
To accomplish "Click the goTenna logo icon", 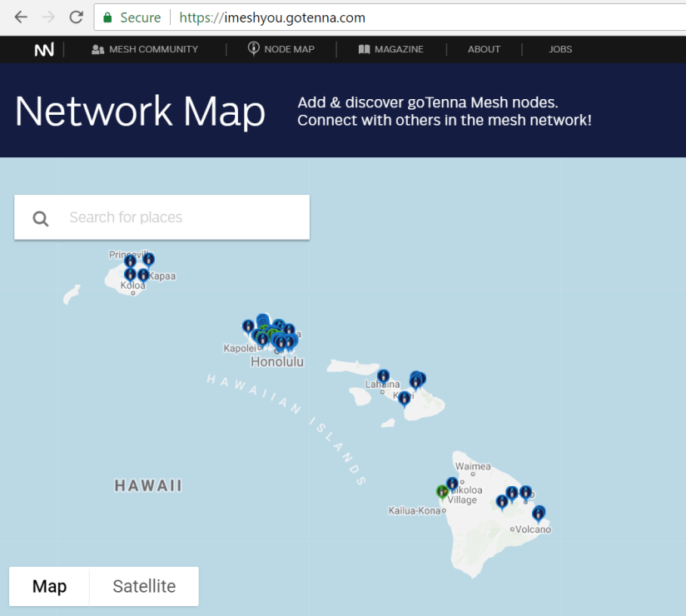I will (44, 50).
